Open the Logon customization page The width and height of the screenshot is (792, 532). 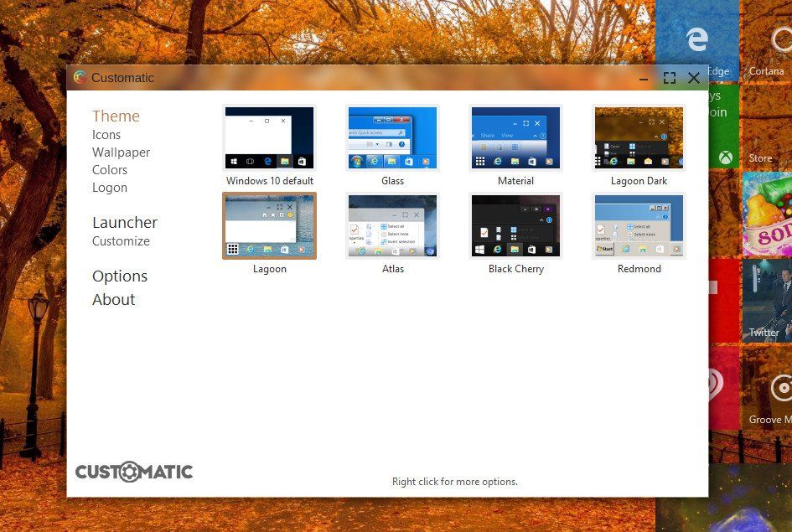click(x=109, y=187)
